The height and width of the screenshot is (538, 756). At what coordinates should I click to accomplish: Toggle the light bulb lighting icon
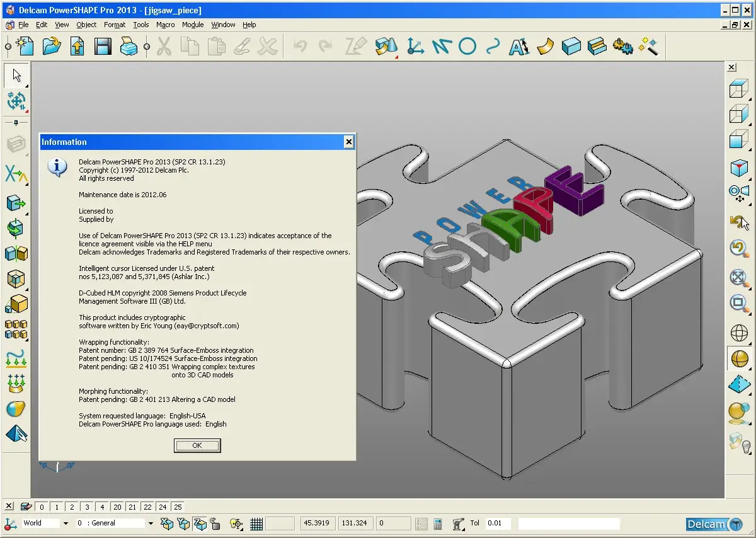(740, 443)
